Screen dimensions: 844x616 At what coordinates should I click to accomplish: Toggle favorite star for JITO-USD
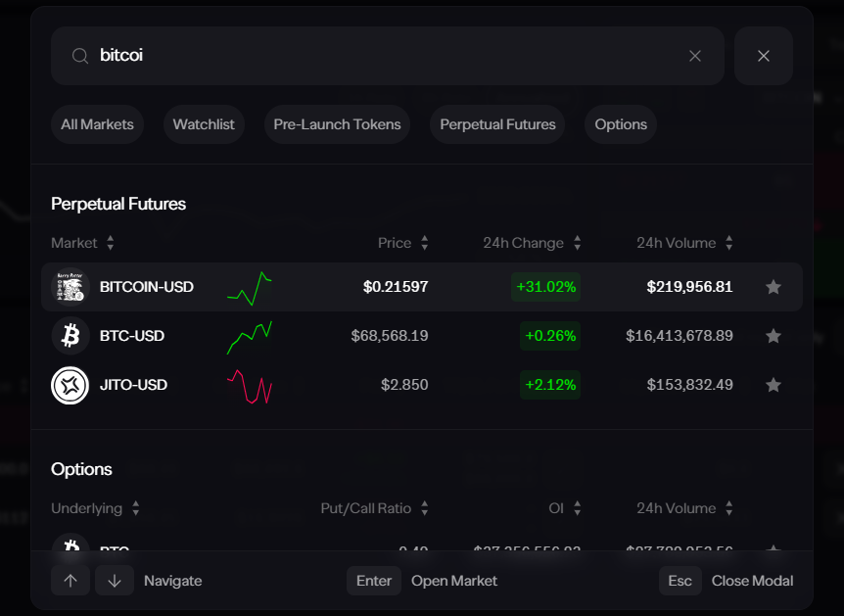click(x=774, y=385)
